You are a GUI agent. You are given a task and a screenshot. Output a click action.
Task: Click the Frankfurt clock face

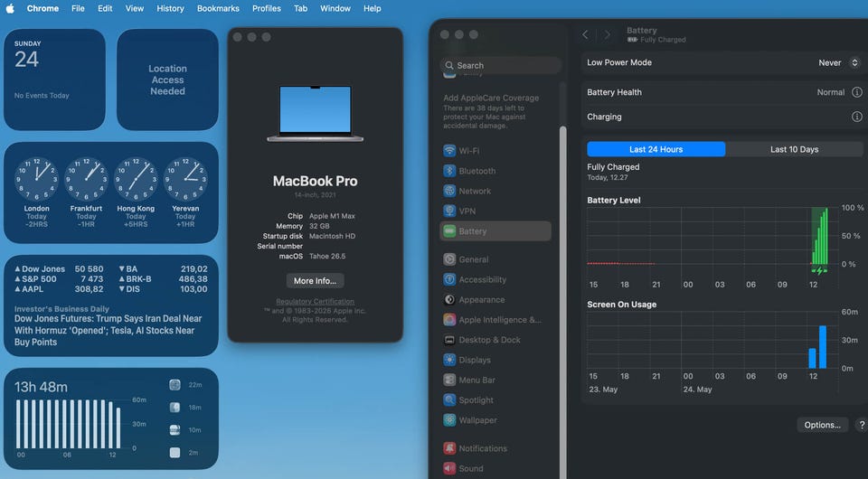86,179
